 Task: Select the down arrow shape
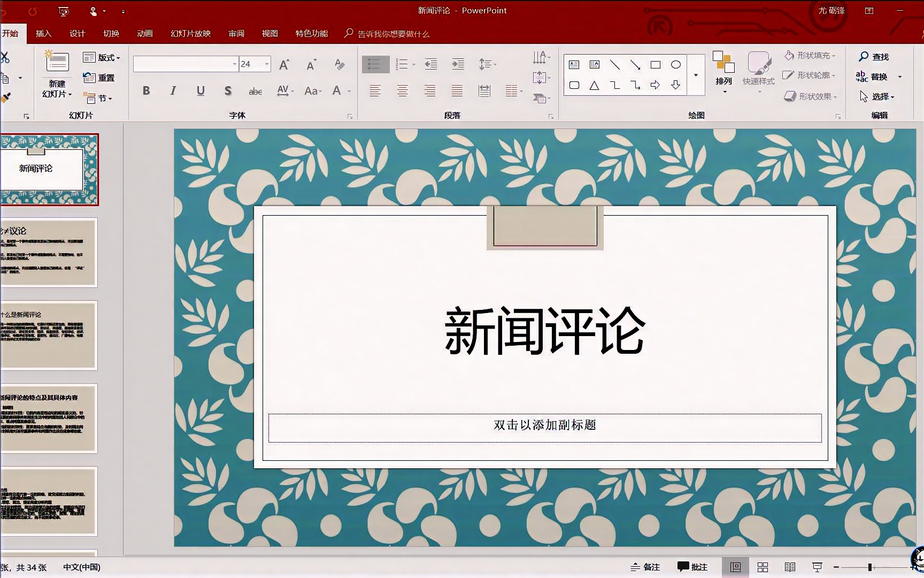[x=676, y=85]
